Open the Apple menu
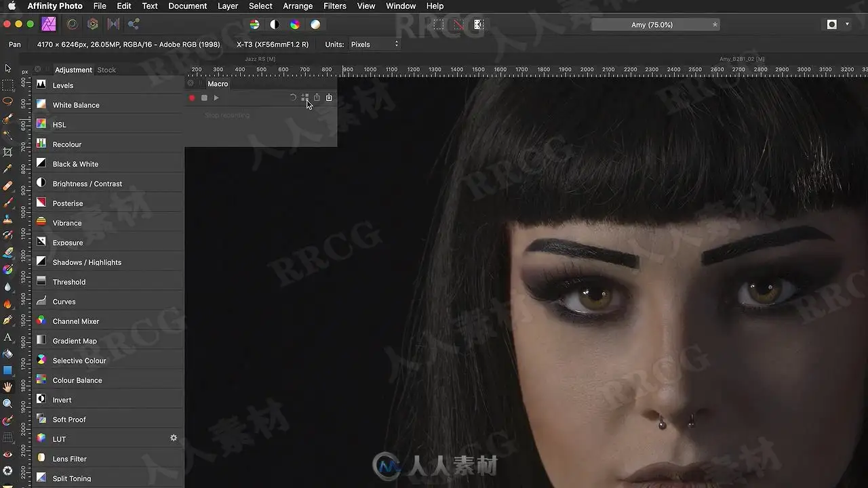The image size is (868, 488). click(12, 6)
